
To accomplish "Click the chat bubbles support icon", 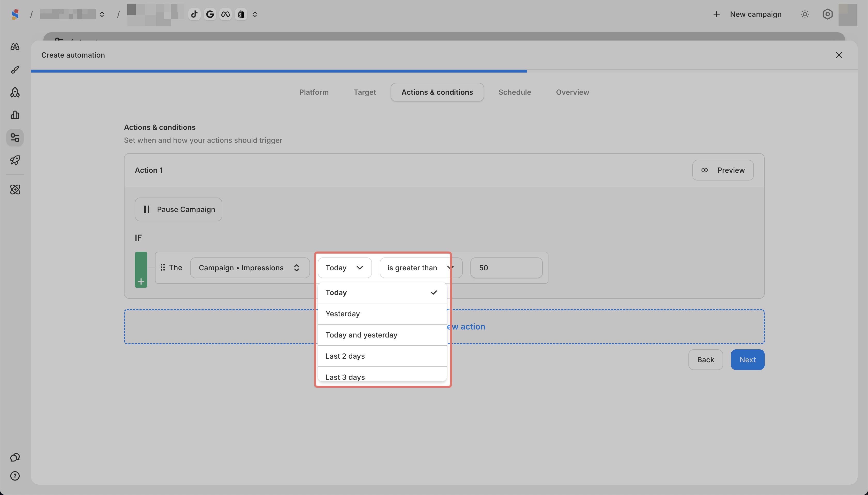I will [15, 457].
